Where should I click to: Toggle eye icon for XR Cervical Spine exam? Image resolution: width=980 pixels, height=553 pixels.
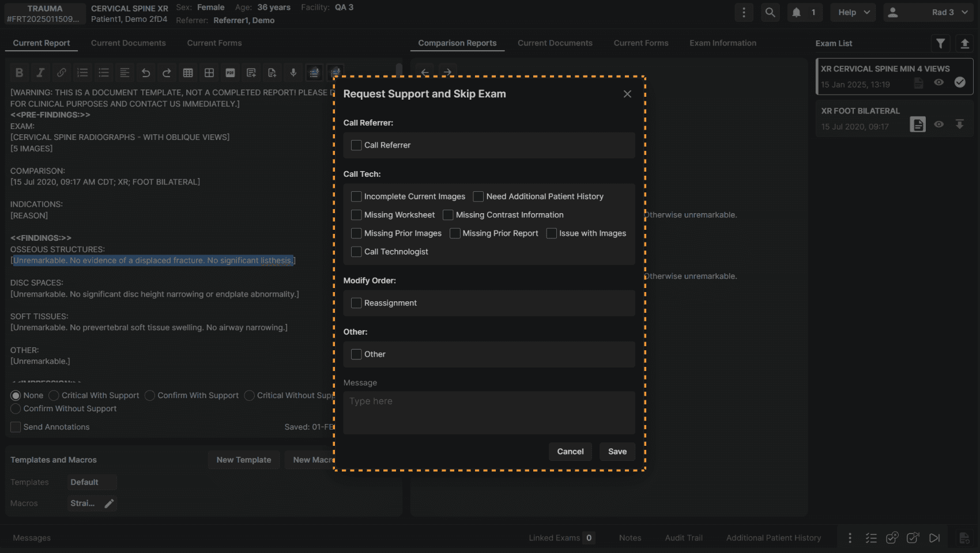click(x=938, y=82)
